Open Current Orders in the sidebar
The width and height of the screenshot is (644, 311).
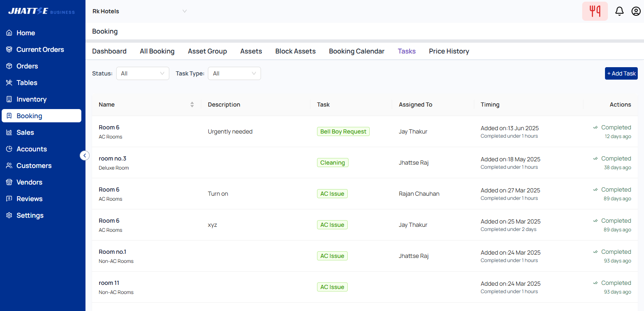click(40, 49)
